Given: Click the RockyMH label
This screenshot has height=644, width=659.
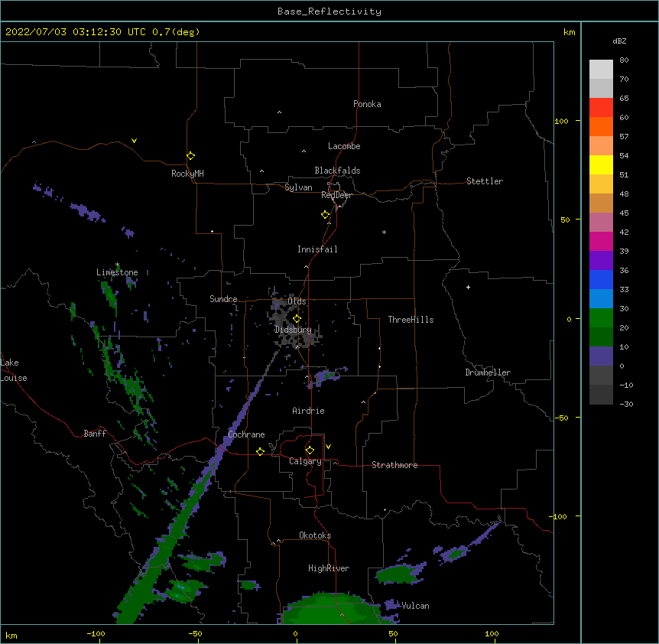Looking at the screenshot, I should click(187, 174).
